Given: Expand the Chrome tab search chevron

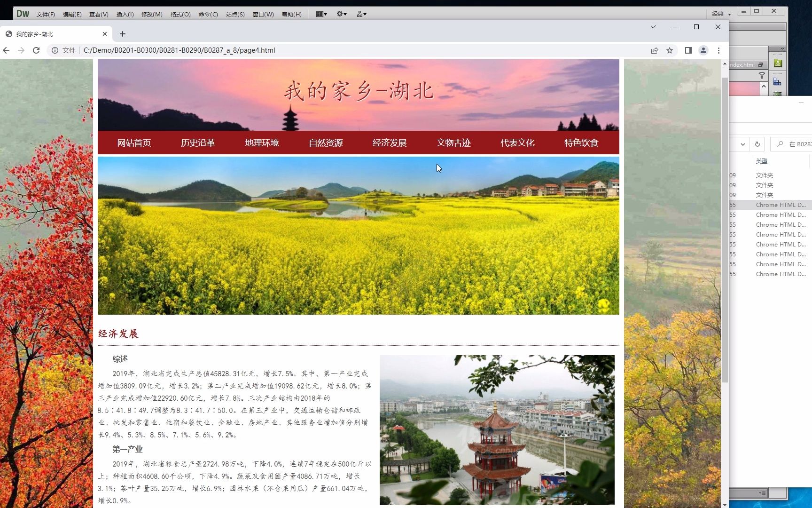Looking at the screenshot, I should (653, 27).
